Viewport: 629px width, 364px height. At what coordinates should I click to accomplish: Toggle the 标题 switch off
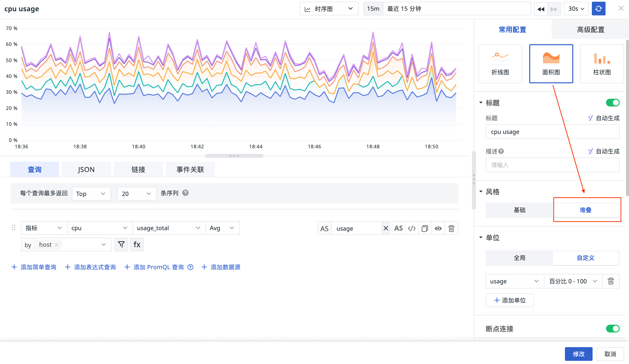(612, 103)
